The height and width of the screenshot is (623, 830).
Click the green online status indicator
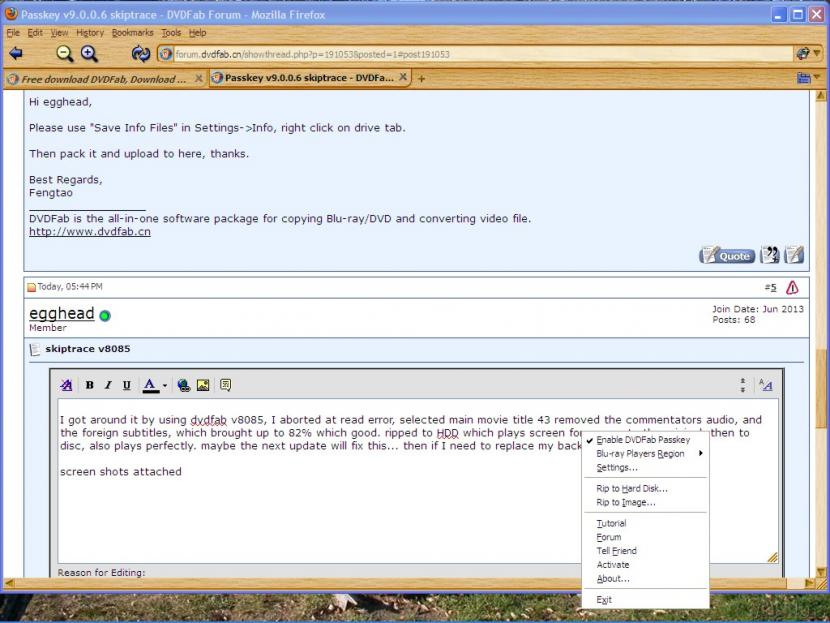[x=105, y=315]
